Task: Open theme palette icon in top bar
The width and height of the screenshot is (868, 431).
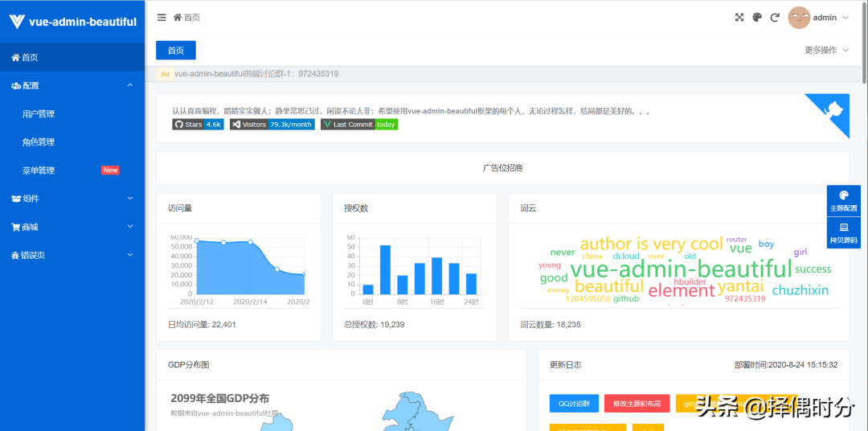Action: pos(757,18)
